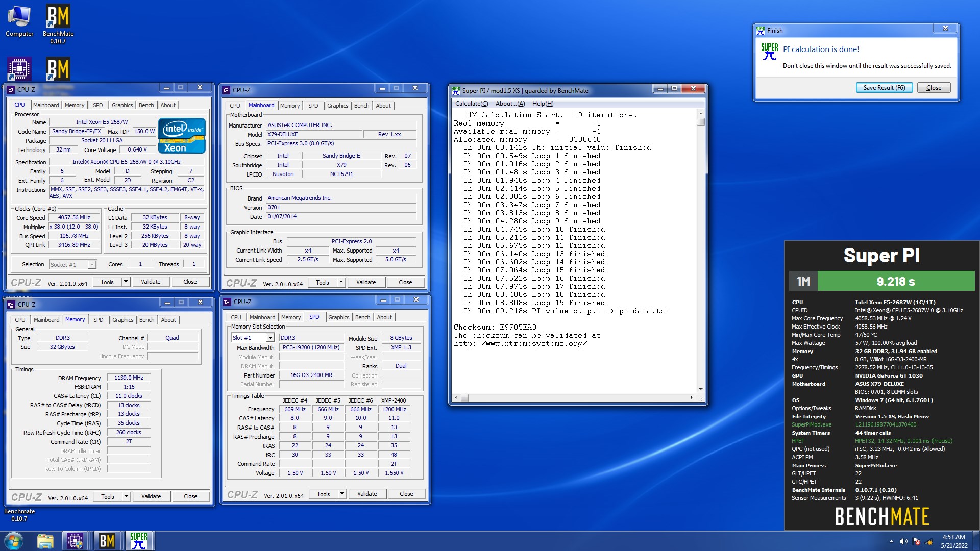Click the Max Bandwidth PC3-19200 value
Screen dimensions: 980x551
(x=311, y=347)
